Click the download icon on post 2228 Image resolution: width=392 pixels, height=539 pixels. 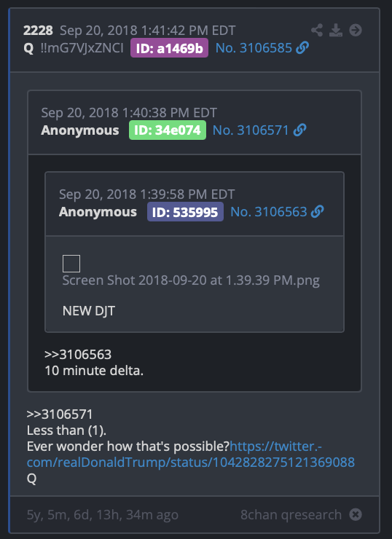[336, 31]
